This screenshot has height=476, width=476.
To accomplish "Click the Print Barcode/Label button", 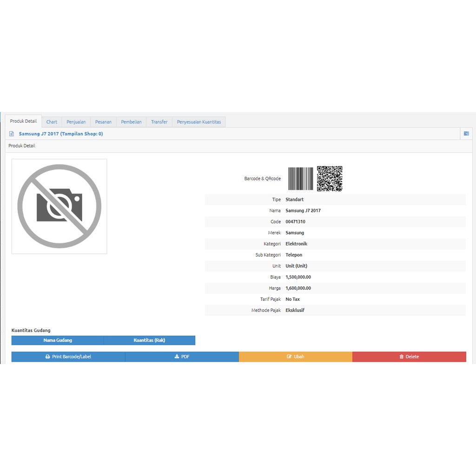I will (x=68, y=357).
